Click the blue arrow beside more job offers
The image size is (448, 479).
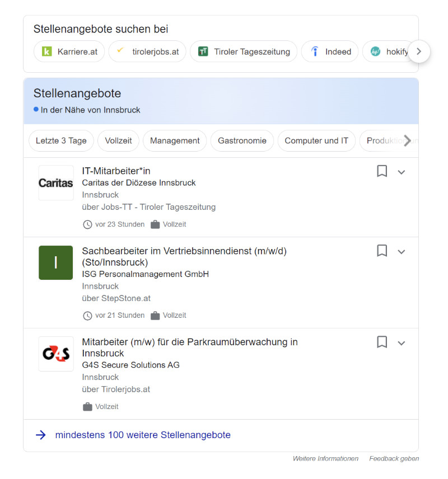tap(41, 435)
